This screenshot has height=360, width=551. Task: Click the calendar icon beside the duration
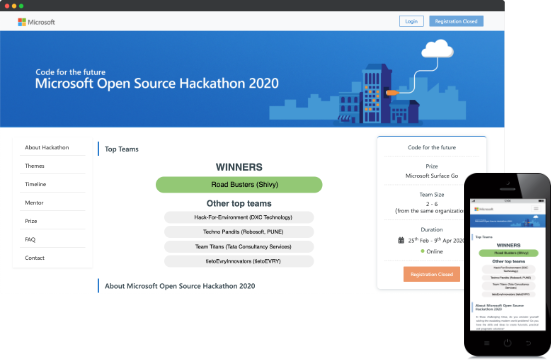401,240
